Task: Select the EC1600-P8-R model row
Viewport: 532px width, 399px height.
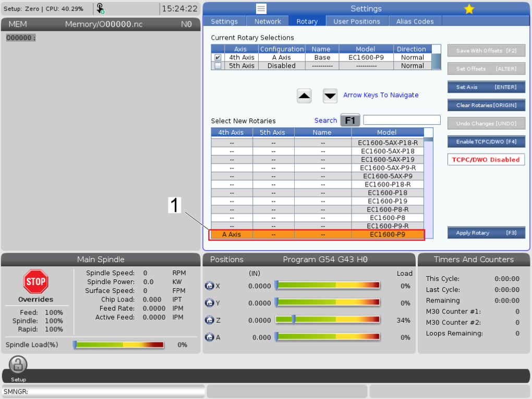Action: 318,209
